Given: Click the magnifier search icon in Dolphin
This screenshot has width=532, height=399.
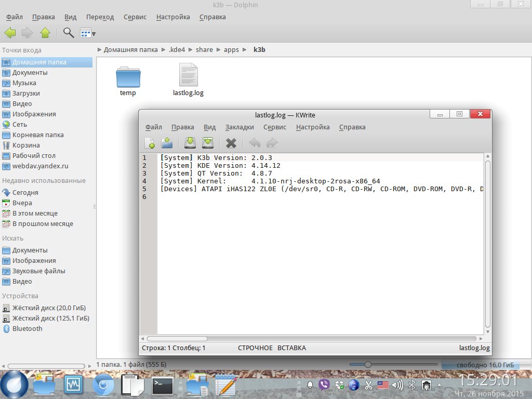Looking at the screenshot, I should click(x=68, y=33).
